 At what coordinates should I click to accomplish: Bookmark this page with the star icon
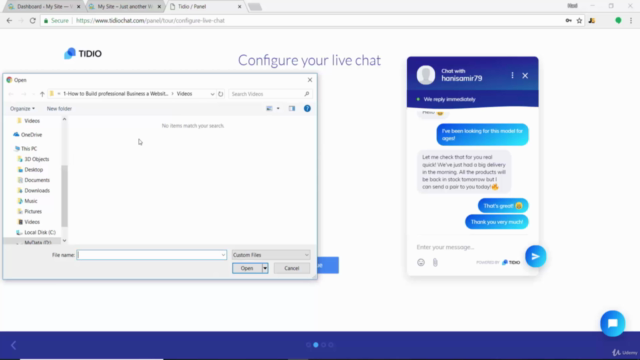pyautogui.click(x=579, y=20)
